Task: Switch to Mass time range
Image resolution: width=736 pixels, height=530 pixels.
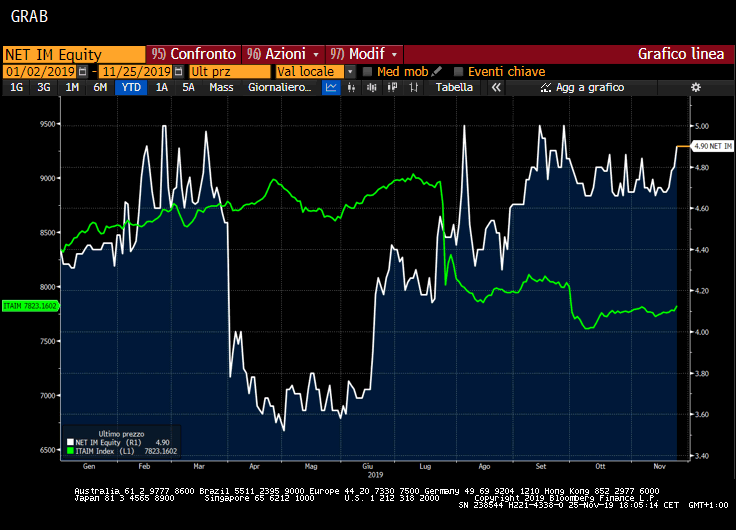Action: (221, 87)
